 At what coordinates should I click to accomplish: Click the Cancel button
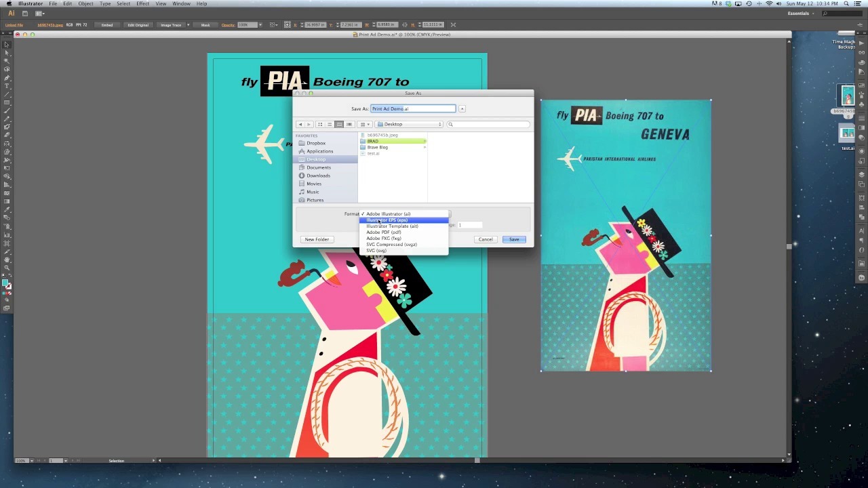pyautogui.click(x=486, y=239)
